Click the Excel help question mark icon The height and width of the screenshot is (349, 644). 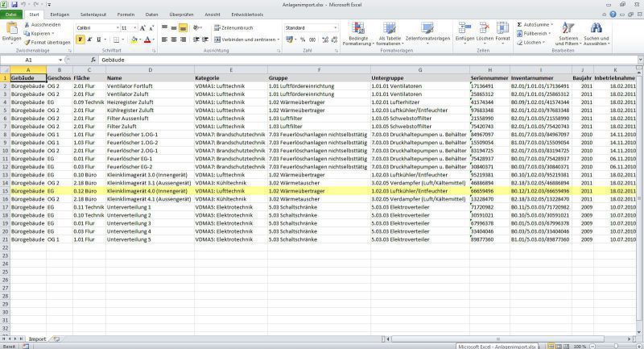click(x=613, y=15)
